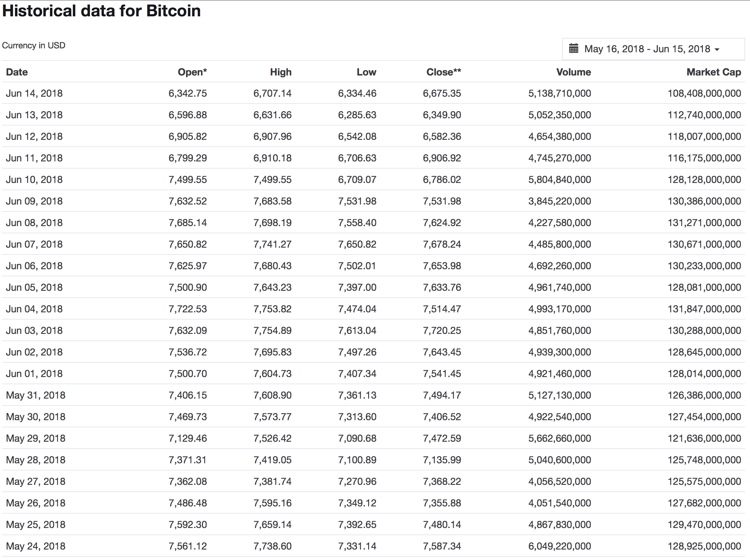
Task: Select the May 27, 2018 date cell
Action: tap(36, 481)
